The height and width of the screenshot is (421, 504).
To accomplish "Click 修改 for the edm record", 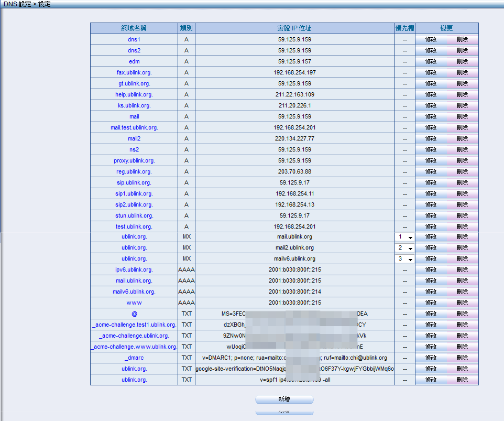I will 431,61.
